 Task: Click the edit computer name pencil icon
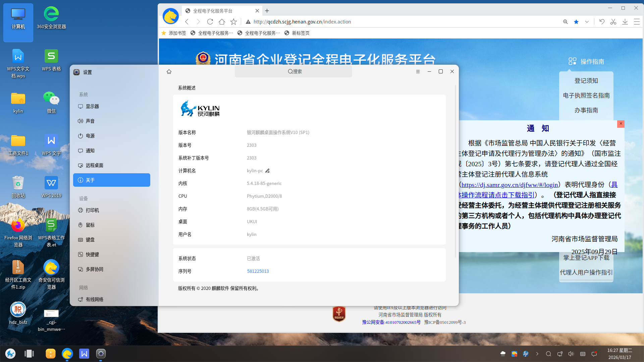(267, 171)
